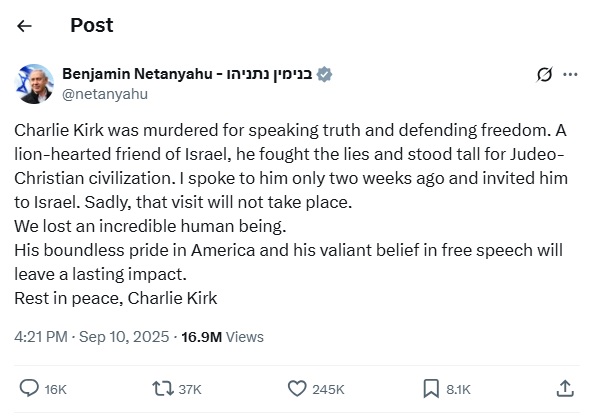Open share options with upload arrow icon
This screenshot has width=594, height=416.
pos(565,388)
